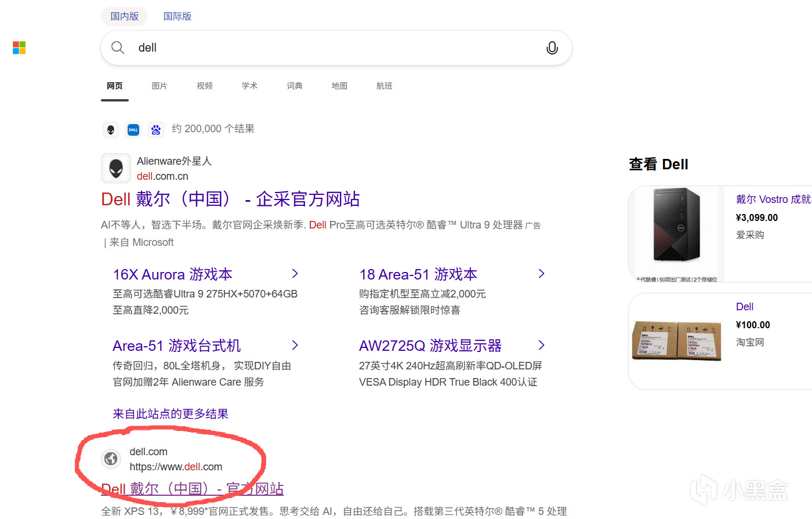Click 27英寸4K 240Hz超高刷新率QD-OLED屏 line
Viewport: 812px width, 519px height.
coord(451,366)
